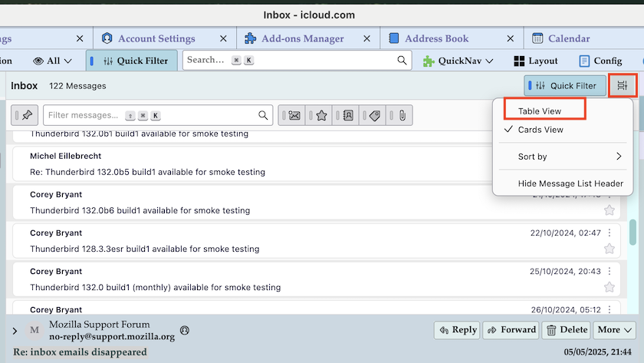Image resolution: width=644 pixels, height=363 pixels.
Task: Open more options for 26/10/2024 message
Action: (609, 309)
